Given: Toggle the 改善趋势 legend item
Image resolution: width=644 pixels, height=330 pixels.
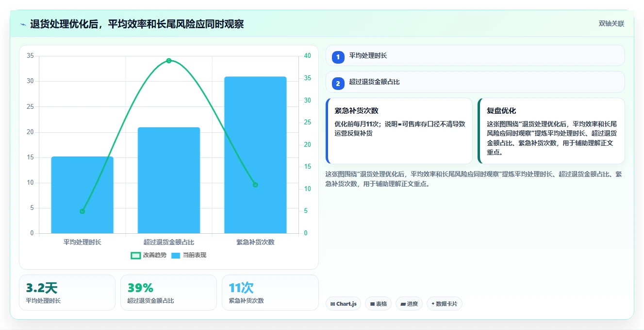Looking at the screenshot, I should (149, 255).
